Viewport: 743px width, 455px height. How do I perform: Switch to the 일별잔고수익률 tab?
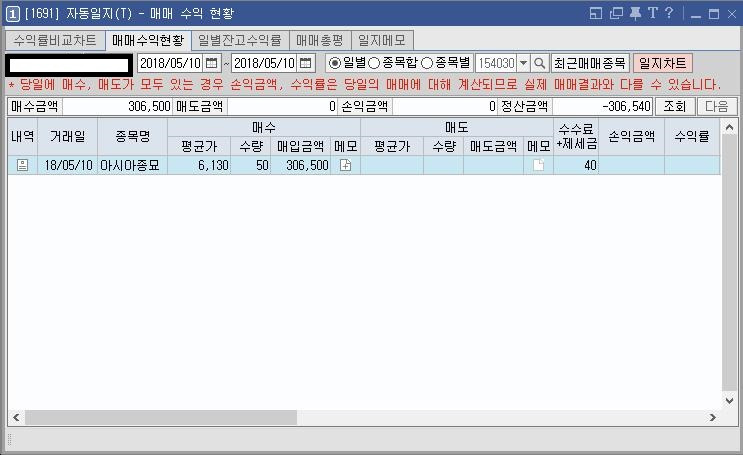tap(240, 41)
